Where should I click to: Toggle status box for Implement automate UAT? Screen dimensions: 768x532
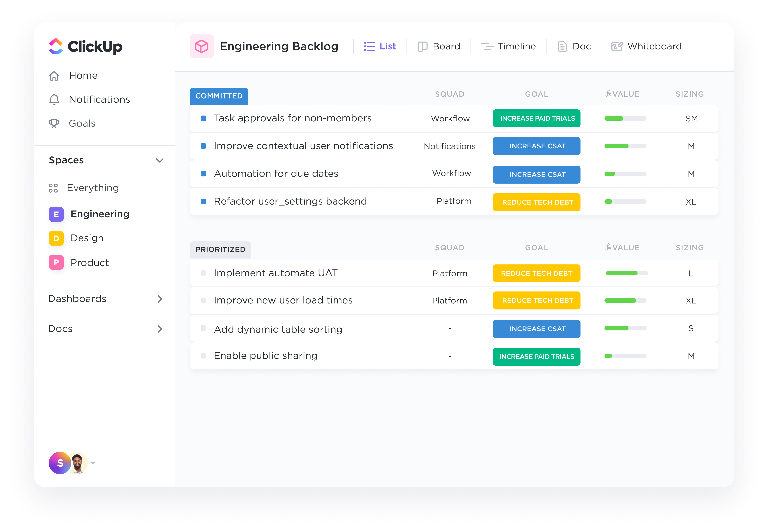[203, 273]
